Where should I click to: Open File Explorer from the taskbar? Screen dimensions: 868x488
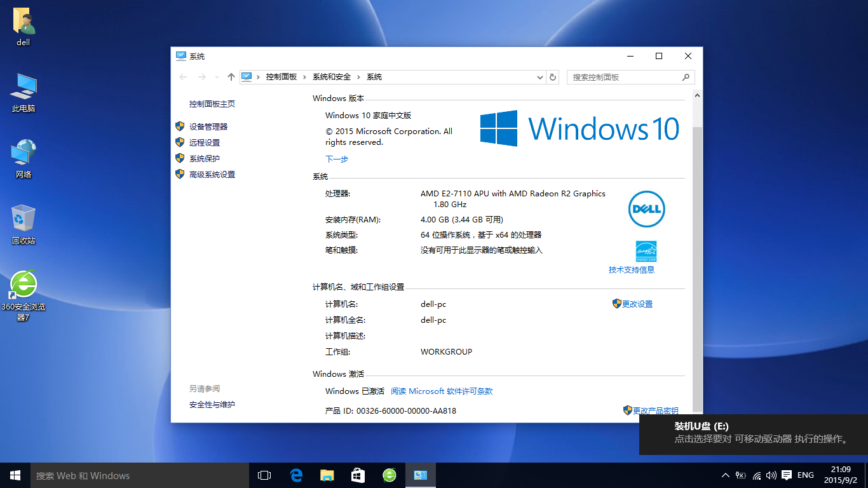point(327,475)
